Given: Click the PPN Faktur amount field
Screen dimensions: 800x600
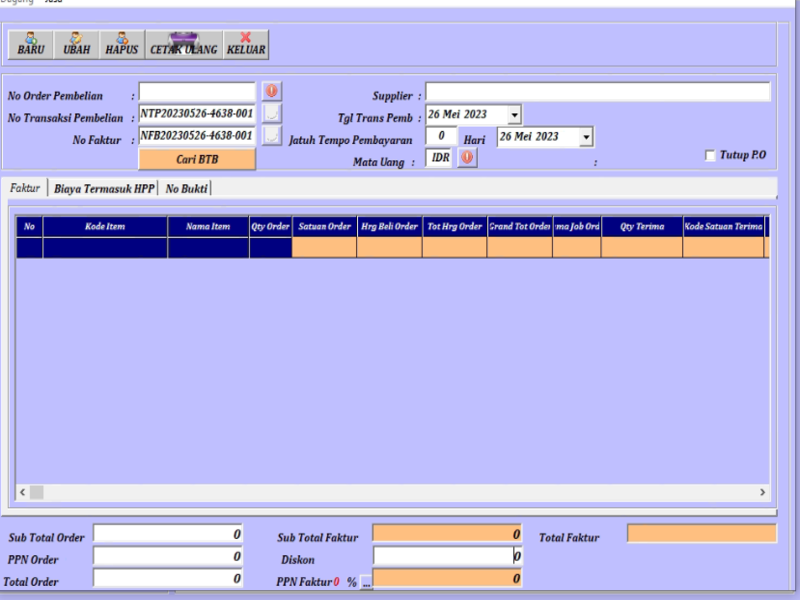Looking at the screenshot, I should [447, 579].
